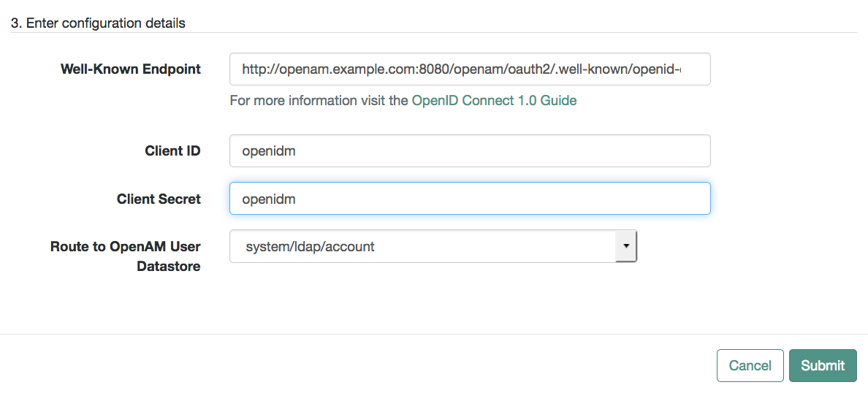Click the dropdown arrow beside system/ldap/account

click(626, 246)
